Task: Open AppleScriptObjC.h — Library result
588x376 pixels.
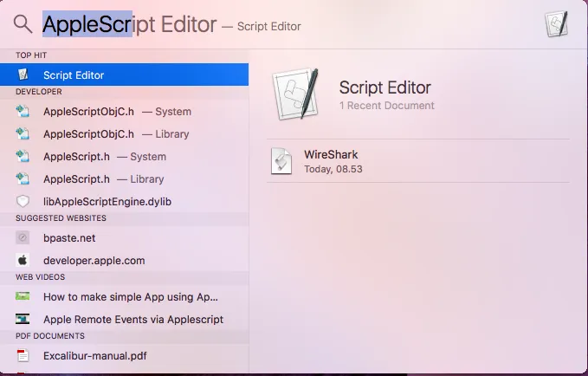Action: 124,134
